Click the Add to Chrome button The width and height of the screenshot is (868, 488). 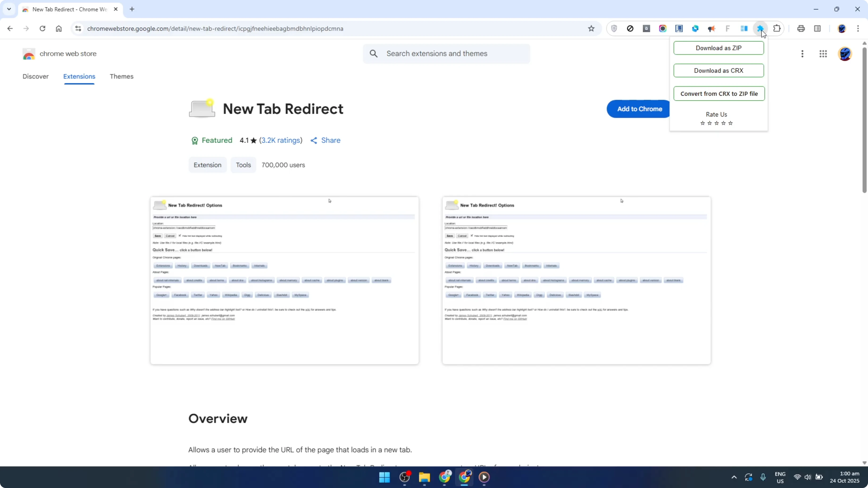tap(639, 109)
